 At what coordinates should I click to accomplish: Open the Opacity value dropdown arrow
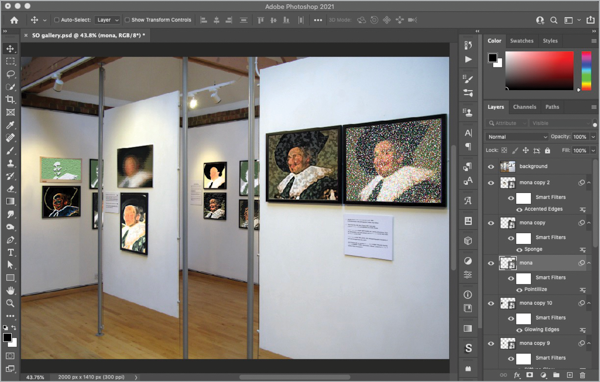coord(593,137)
